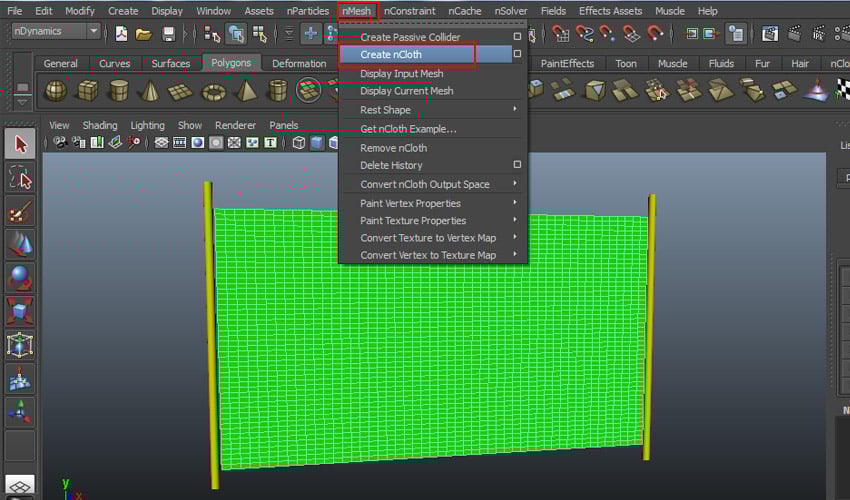Create a polygon pipe from the shelf
Screen dimensions: 850x500
[278, 91]
